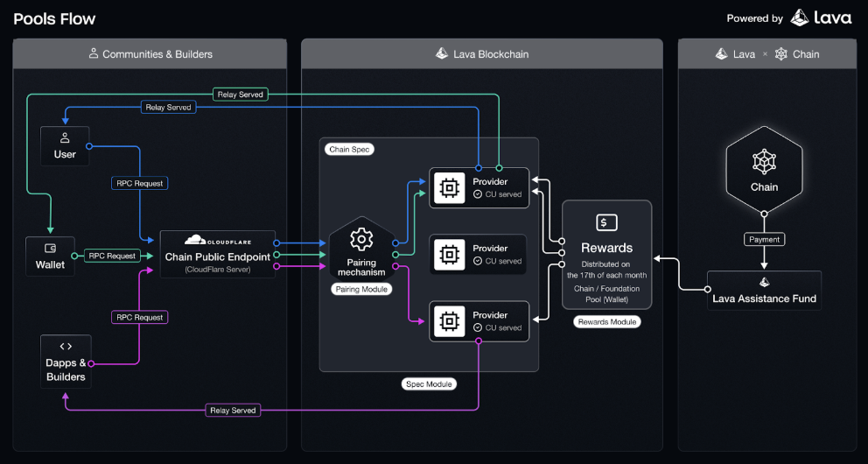
Task: Click the Rewards dollar sign icon
Action: pos(606,222)
